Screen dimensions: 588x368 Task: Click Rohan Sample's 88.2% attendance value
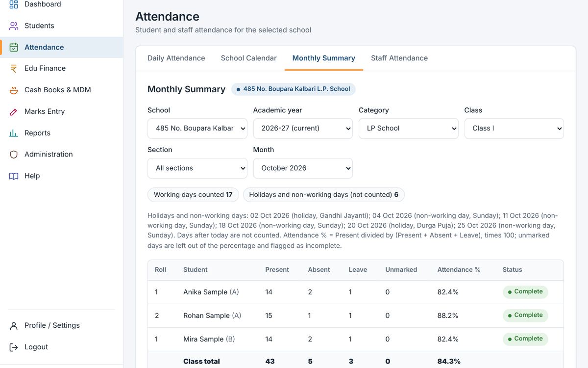[448, 315]
